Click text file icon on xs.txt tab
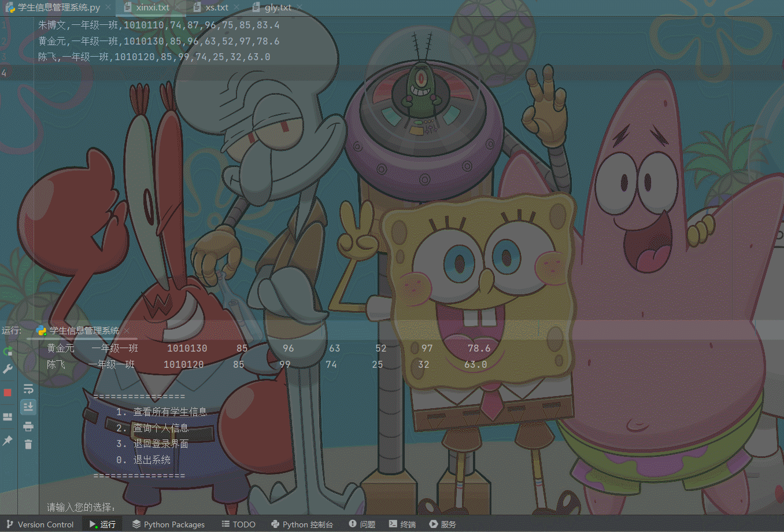Screen dimensions: 784x532 (x=197, y=8)
